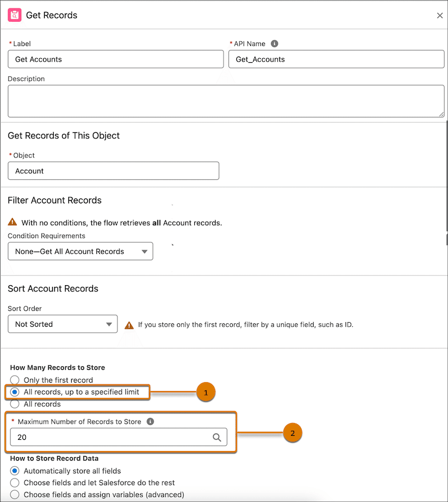Click the 'Condition Requirements' label
This screenshot has height=502, width=448.
coord(46,236)
